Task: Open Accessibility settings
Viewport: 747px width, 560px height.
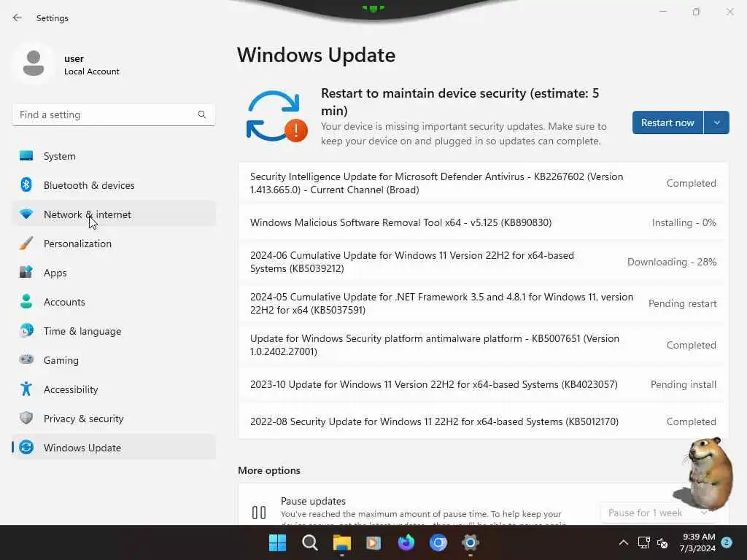Action: (x=114, y=389)
